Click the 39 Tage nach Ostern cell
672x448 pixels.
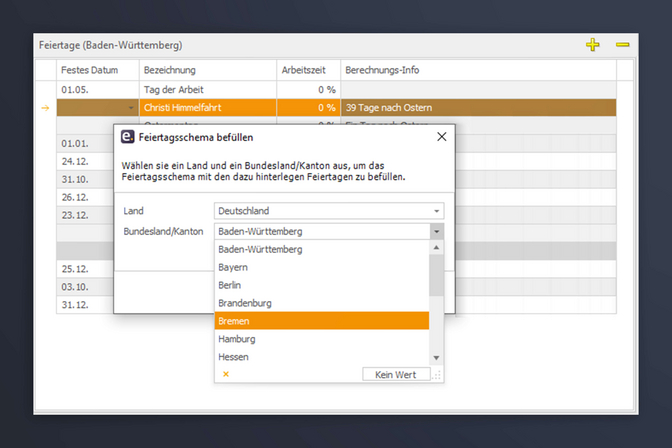[x=479, y=108]
